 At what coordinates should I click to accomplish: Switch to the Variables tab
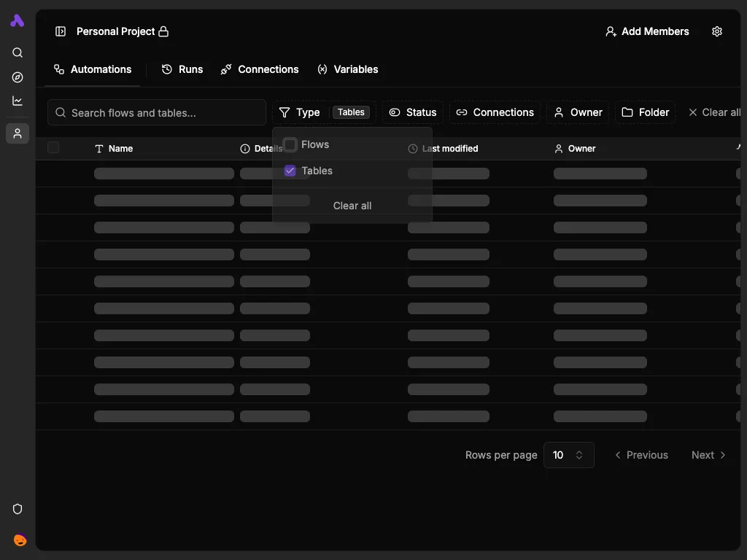point(348,69)
